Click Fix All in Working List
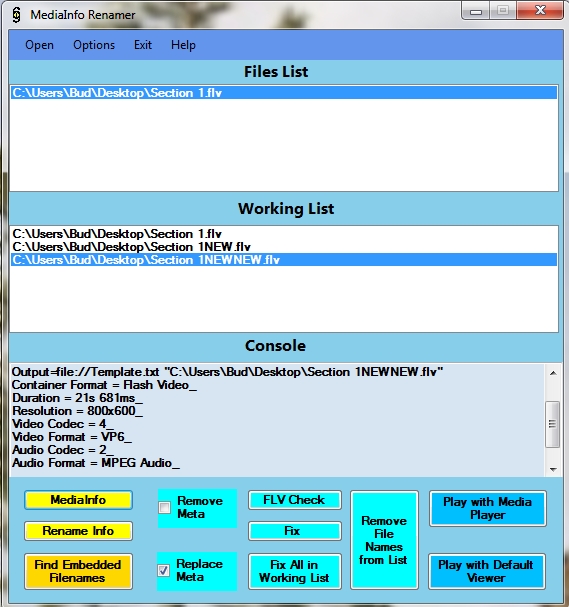Image resolution: width=569 pixels, height=607 pixels. click(295, 571)
